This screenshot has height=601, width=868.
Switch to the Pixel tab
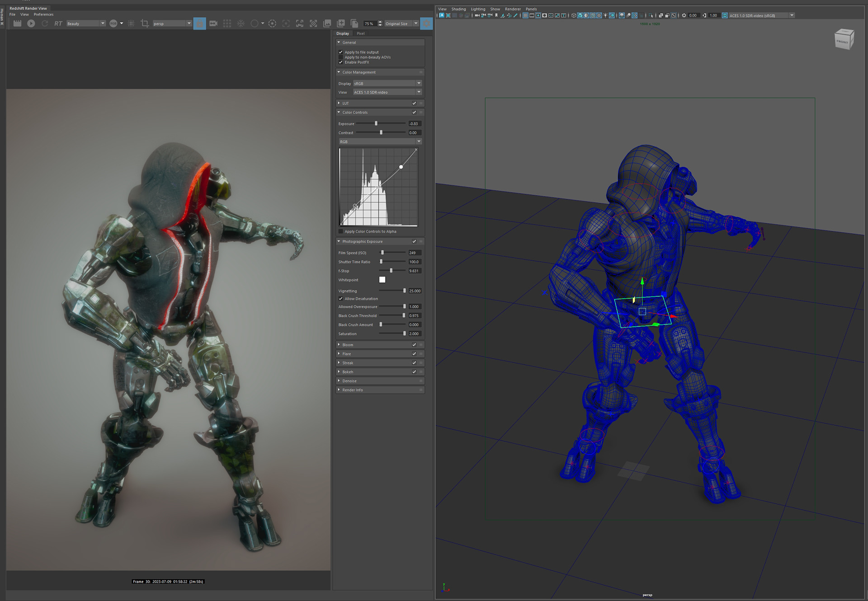coord(360,33)
